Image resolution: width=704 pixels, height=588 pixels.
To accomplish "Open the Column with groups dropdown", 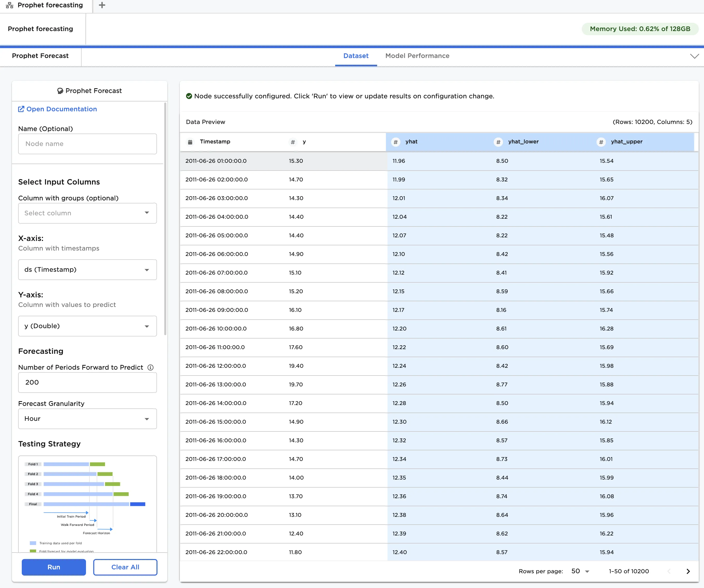I will point(88,213).
